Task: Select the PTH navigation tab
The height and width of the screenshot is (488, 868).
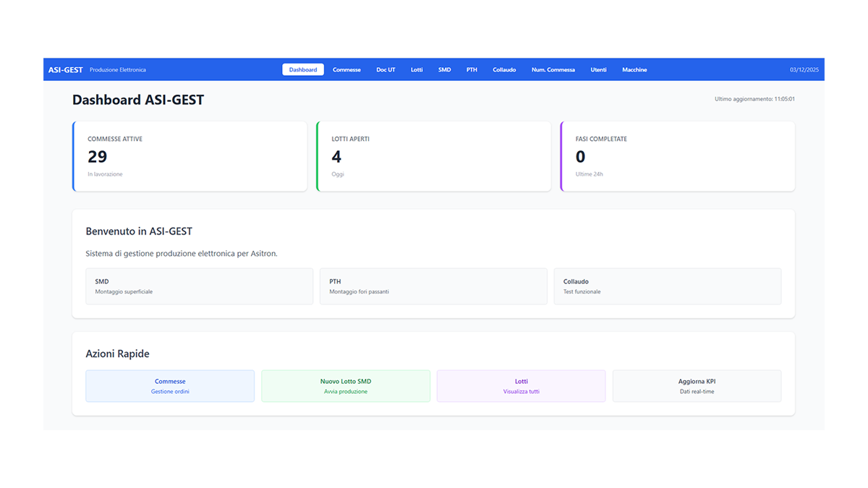Action: (x=472, y=70)
